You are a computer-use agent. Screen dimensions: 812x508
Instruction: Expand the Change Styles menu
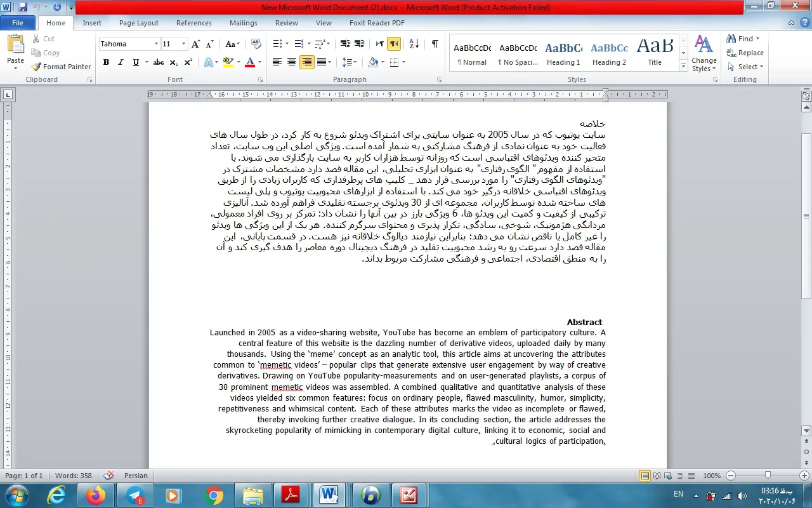pos(704,53)
